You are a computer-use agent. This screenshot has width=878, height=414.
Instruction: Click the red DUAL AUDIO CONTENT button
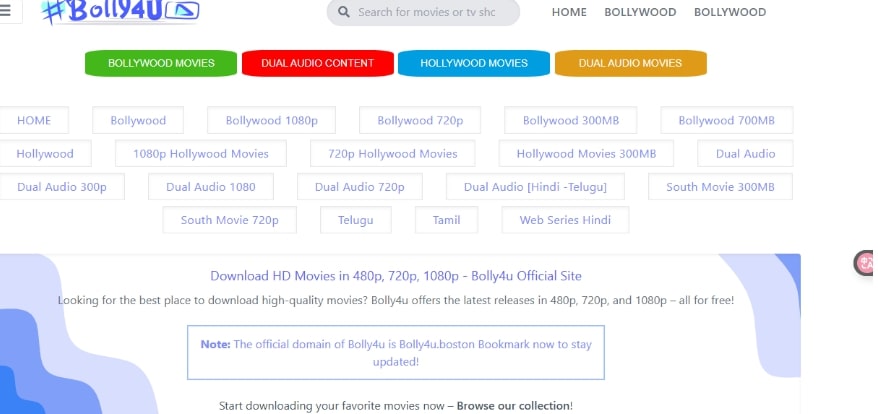(317, 63)
